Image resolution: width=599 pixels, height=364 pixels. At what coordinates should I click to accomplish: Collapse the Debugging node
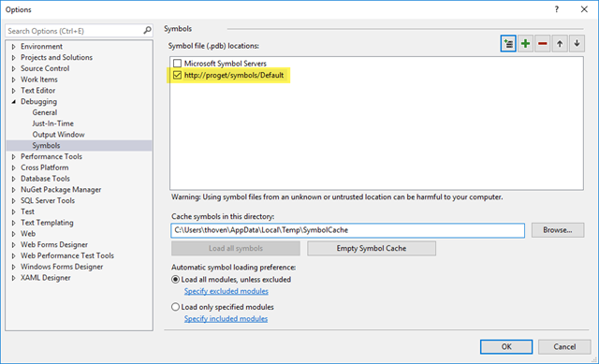click(x=14, y=102)
